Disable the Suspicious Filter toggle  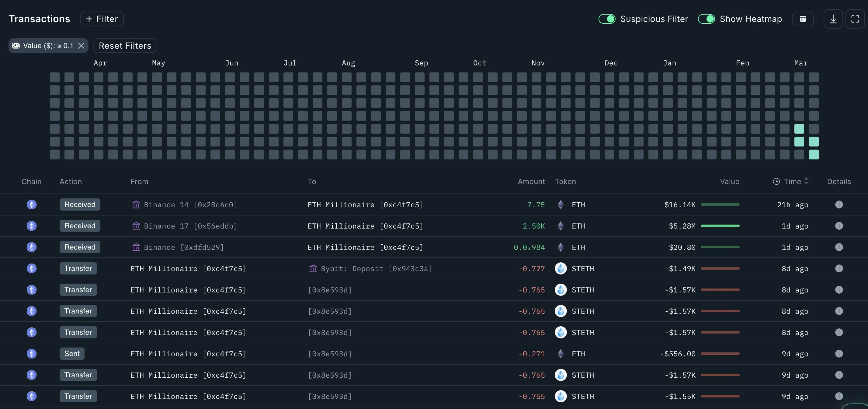pyautogui.click(x=607, y=19)
